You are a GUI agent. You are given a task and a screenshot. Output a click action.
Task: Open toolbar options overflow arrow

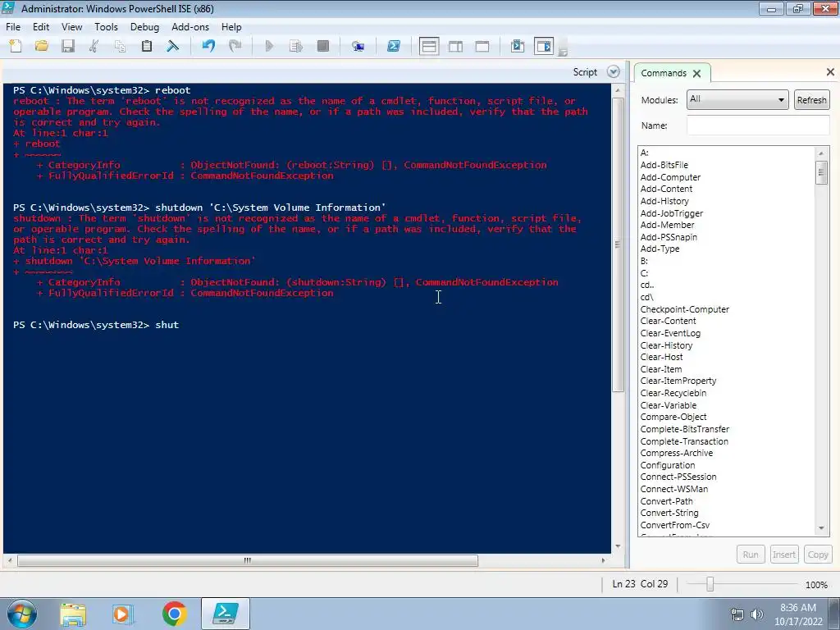[x=563, y=52]
